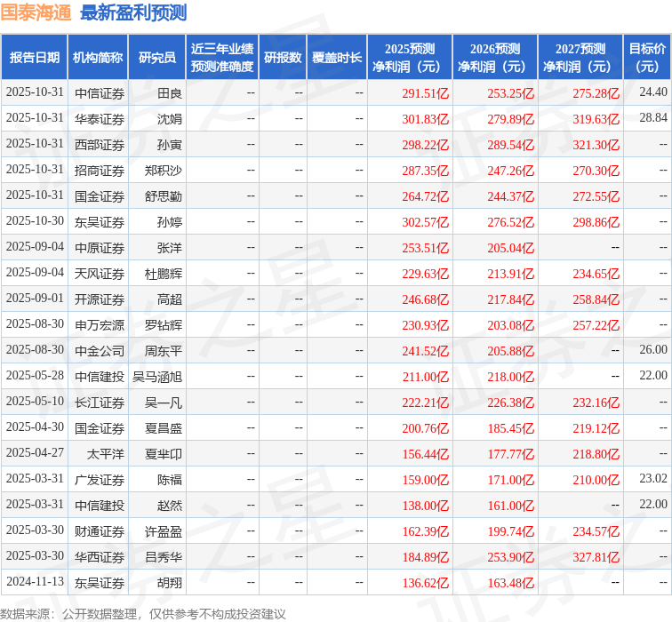Select the 覆盖时长 column header
The height and width of the screenshot is (622, 672).
click(337, 58)
